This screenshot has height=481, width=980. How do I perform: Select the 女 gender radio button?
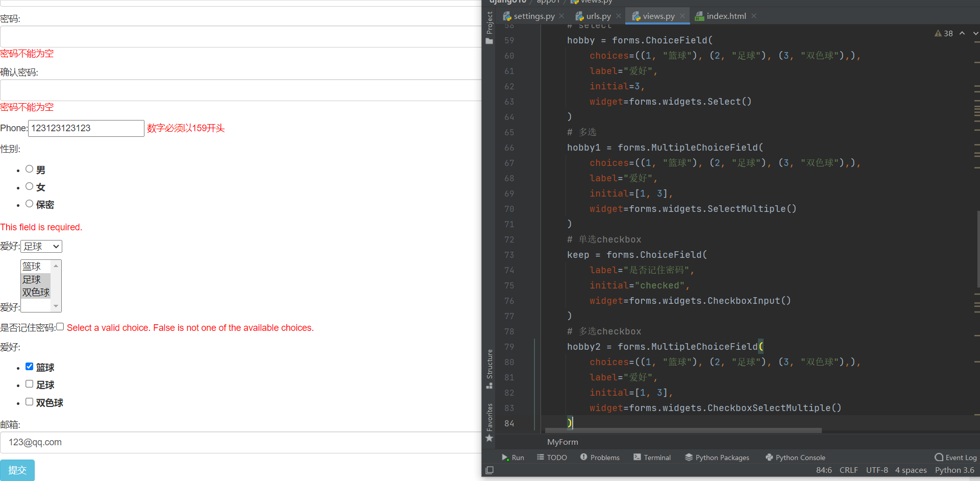[x=29, y=186]
